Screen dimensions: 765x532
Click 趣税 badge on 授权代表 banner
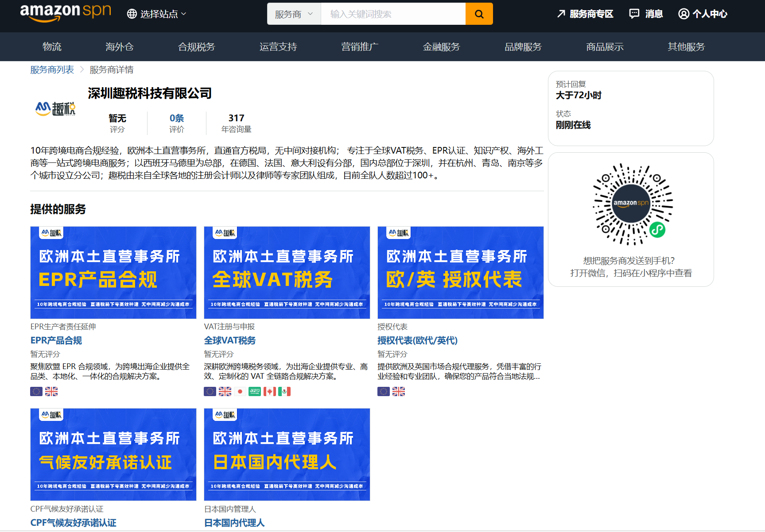click(x=399, y=232)
